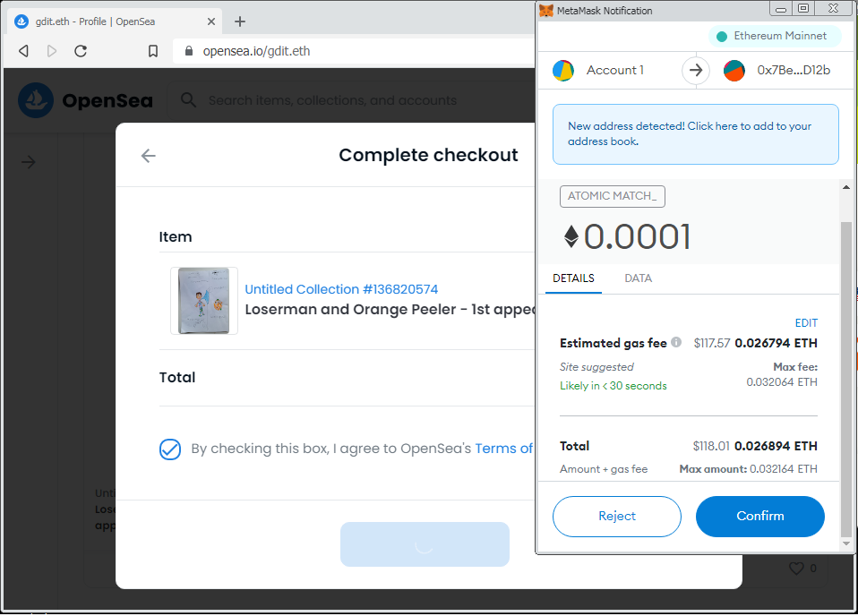Screen dimensions: 858x616
Task: Click the MetaMask fox icon in title bar
Action: pyautogui.click(x=546, y=11)
